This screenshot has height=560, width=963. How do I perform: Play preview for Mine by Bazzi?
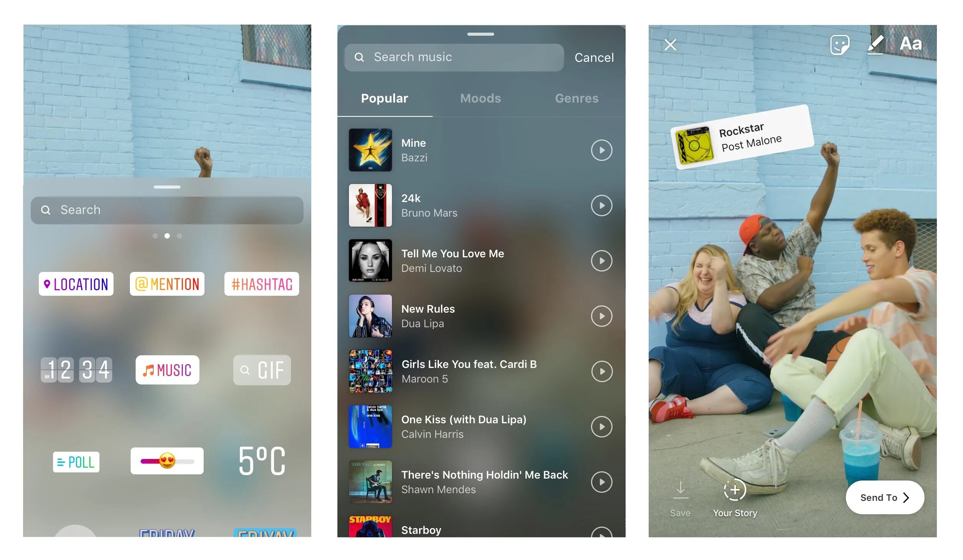coord(601,149)
